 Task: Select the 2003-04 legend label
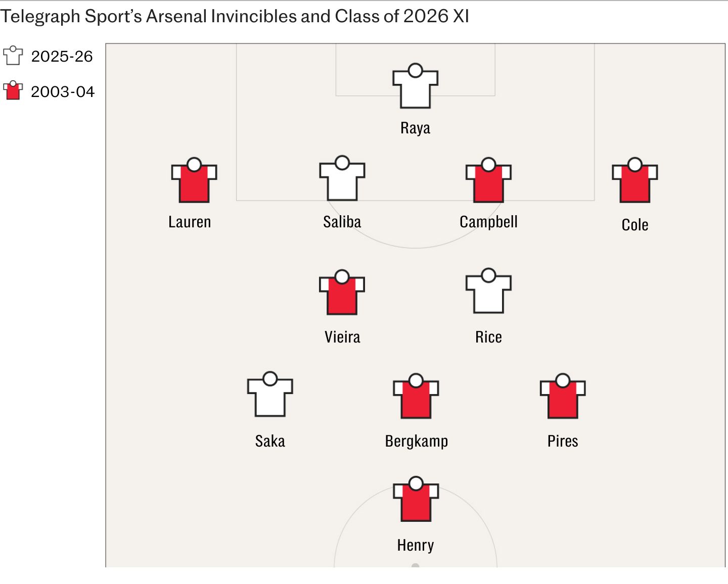coord(63,91)
